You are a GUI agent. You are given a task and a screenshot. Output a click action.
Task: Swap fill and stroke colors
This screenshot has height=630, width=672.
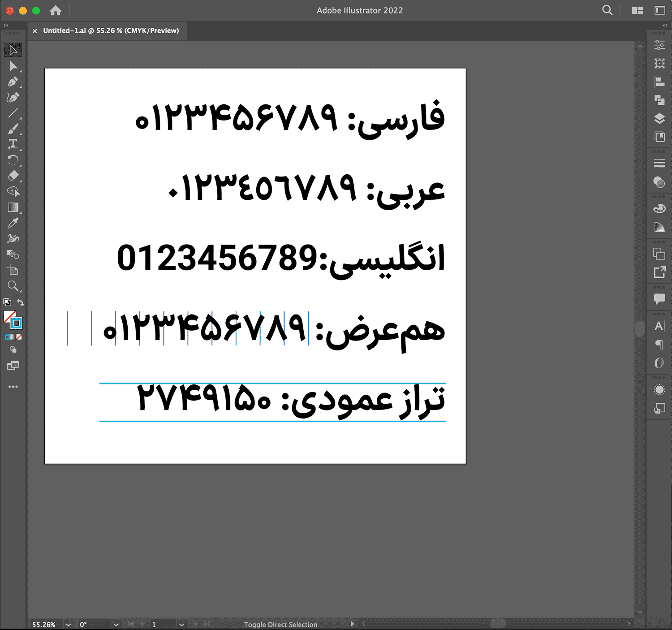[20, 302]
